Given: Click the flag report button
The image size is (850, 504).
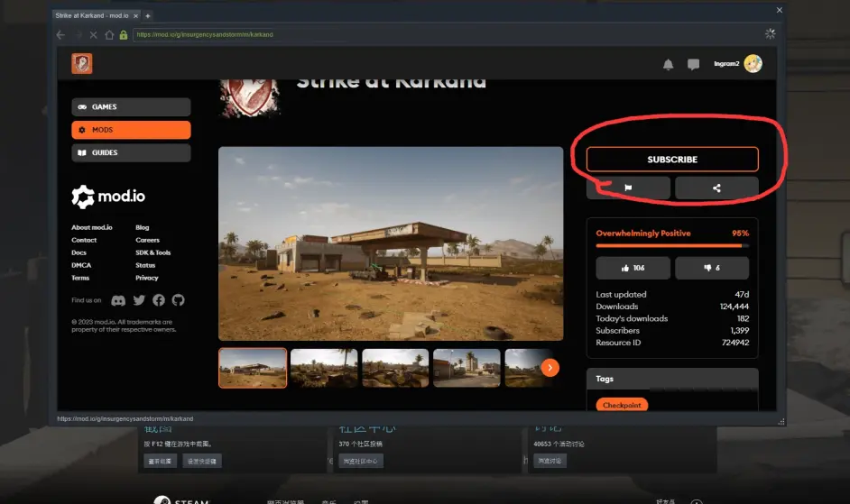Looking at the screenshot, I should pyautogui.click(x=628, y=188).
